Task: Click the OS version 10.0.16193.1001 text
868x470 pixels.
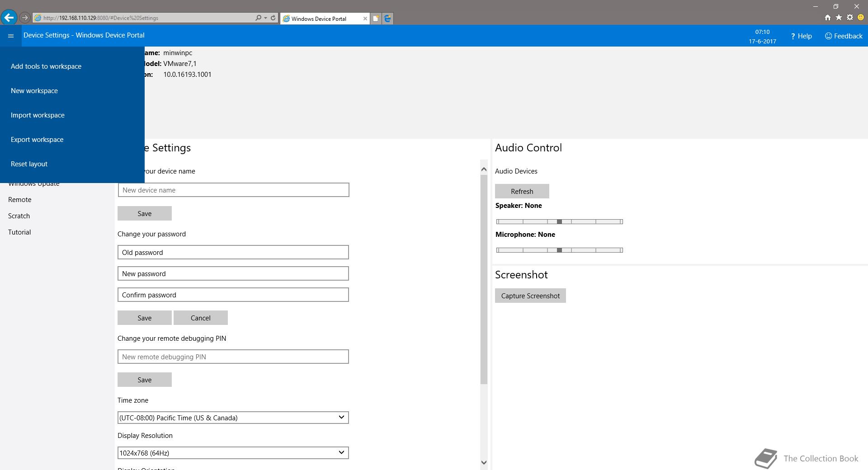Action: [187, 75]
